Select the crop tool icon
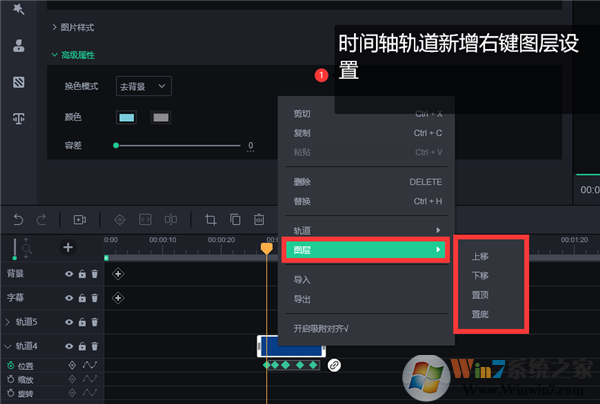This screenshot has width=600, height=404. (210, 220)
